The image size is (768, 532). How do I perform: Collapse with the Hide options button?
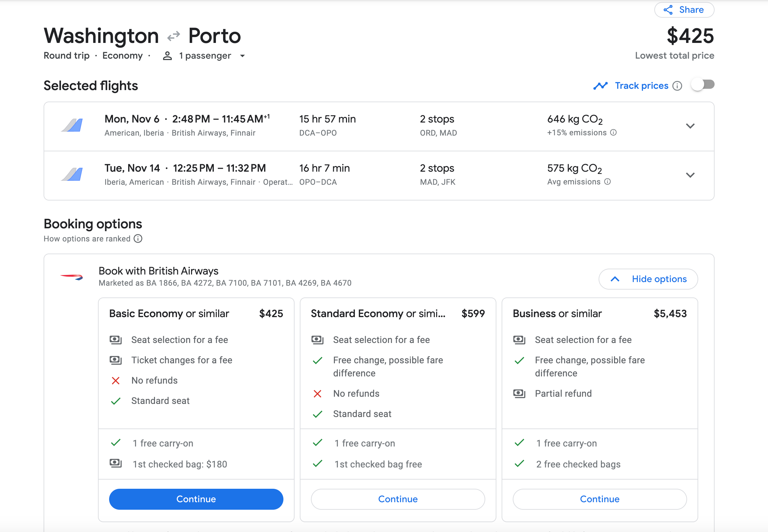pos(648,279)
